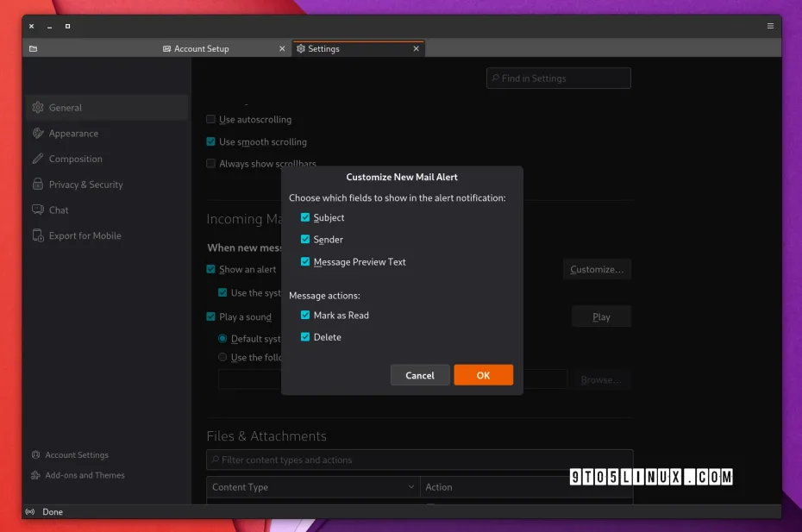The height and width of the screenshot is (532, 802).
Task: Uncheck the Sender checkbox
Action: click(x=304, y=239)
